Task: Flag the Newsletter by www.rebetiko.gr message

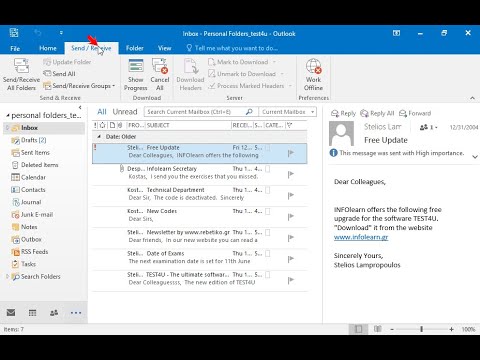Action: (290, 238)
